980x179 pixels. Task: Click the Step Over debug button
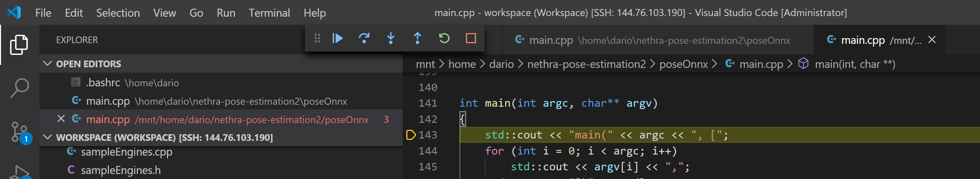coord(364,38)
